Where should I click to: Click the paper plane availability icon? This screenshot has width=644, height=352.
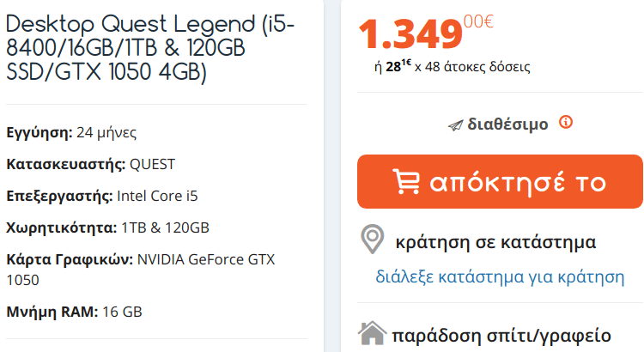click(455, 125)
